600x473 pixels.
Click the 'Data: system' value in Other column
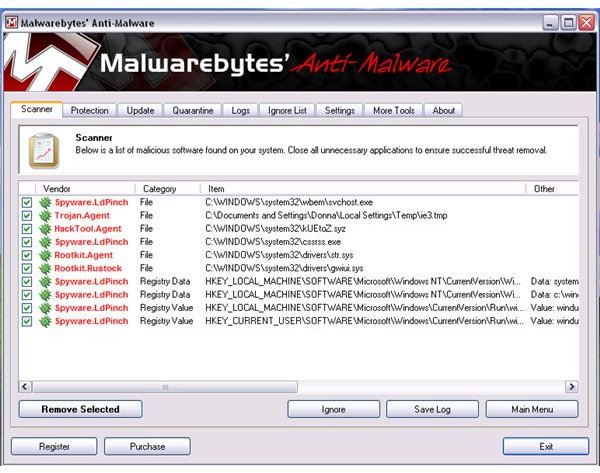tap(554, 282)
